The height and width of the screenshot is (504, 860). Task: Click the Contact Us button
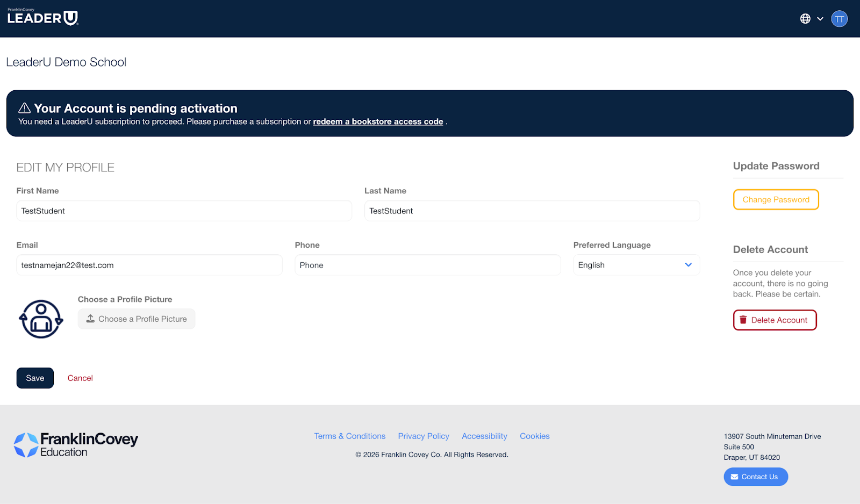755,477
